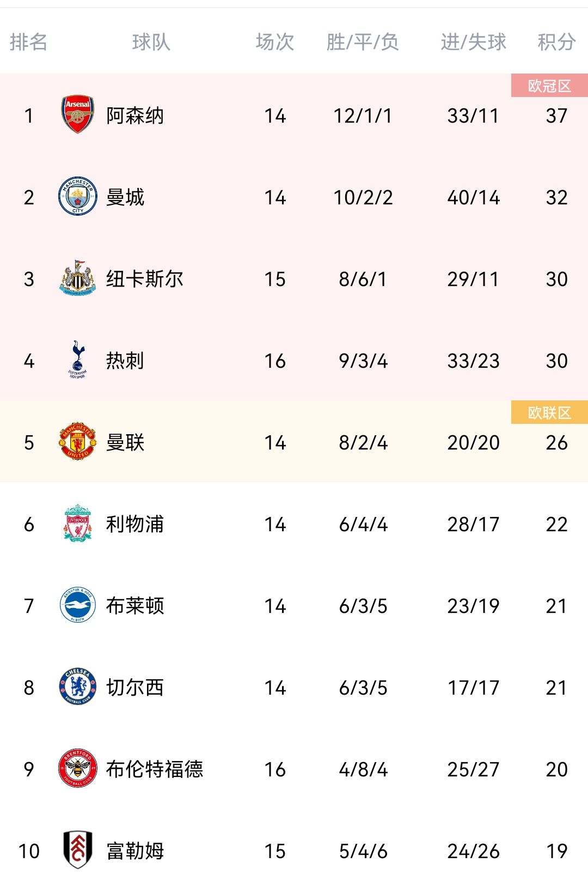The image size is (588, 888).
Task: Click 进/失球 column header
Action: click(474, 42)
